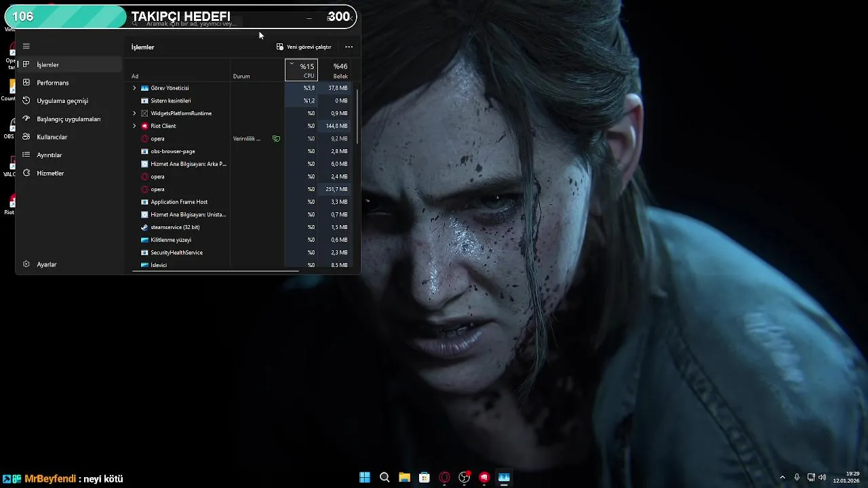Sort by the %15 CPU column header
This screenshot has height=488, width=868.
[x=302, y=70]
